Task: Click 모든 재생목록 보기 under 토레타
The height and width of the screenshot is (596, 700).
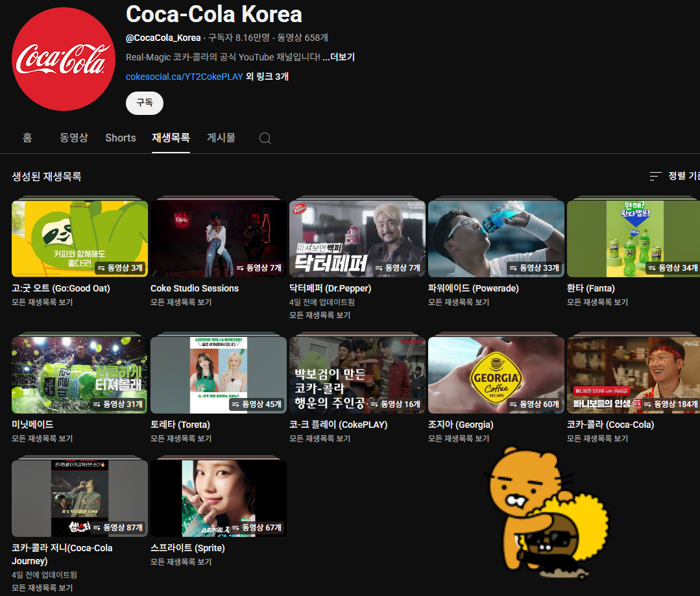Action: [181, 438]
